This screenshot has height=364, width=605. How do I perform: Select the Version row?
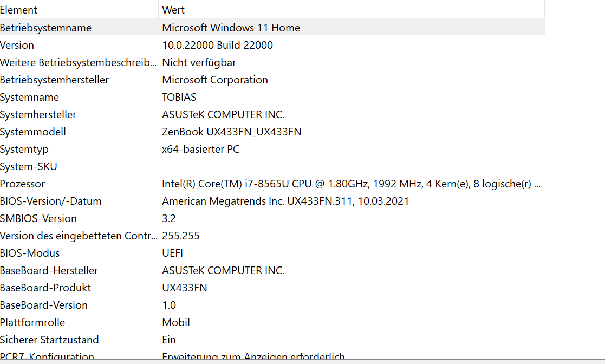point(272,45)
